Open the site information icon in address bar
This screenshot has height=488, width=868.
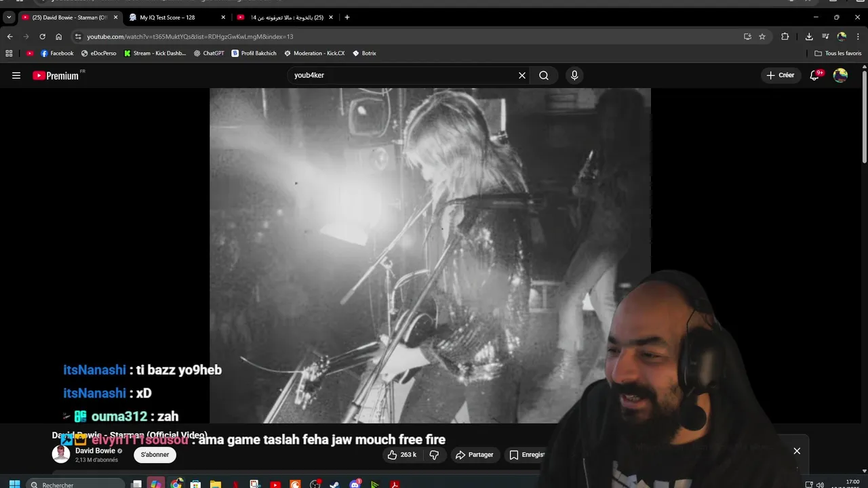[78, 37]
